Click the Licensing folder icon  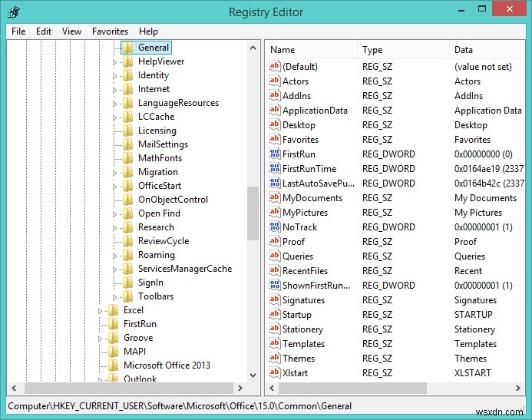coord(127,131)
